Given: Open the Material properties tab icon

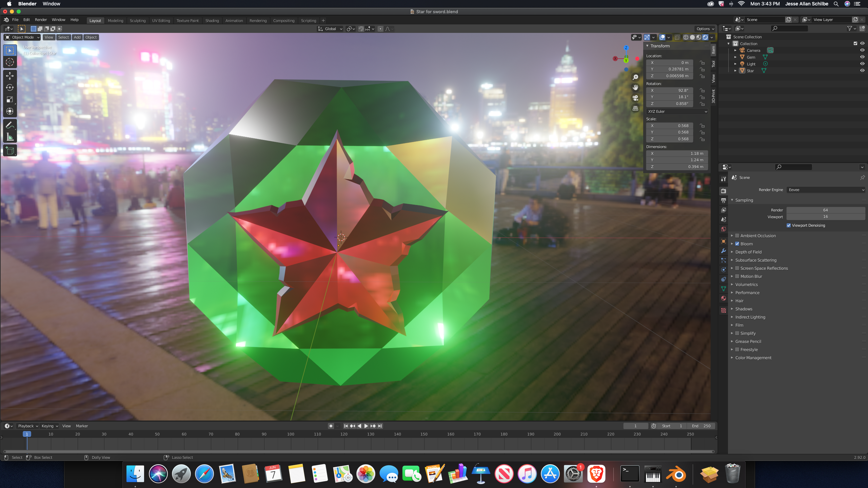Looking at the screenshot, I should click(x=724, y=298).
